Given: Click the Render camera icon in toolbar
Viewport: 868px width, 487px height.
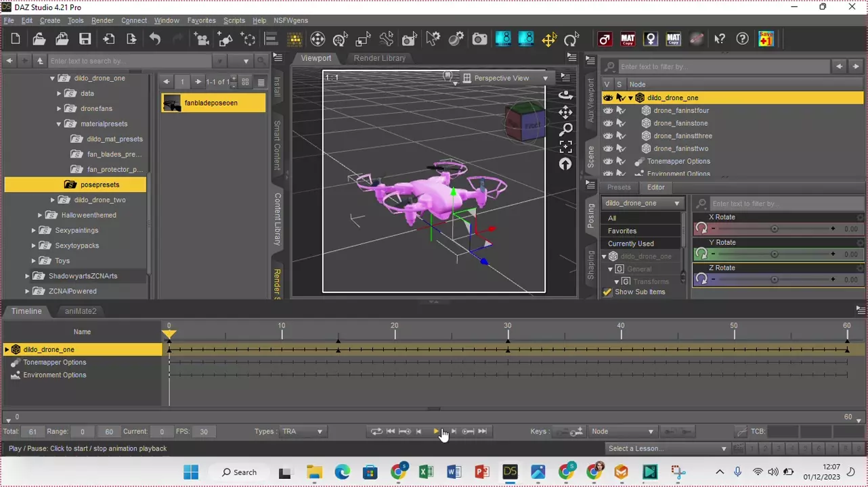Looking at the screenshot, I should click(479, 39).
